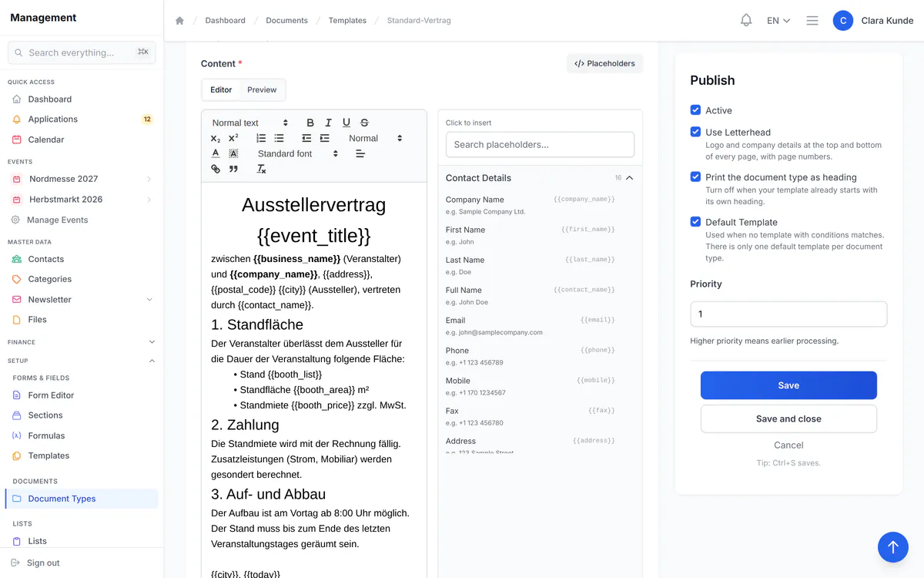Open the Standard font dropdown
The width and height of the screenshot is (924, 578).
(297, 153)
